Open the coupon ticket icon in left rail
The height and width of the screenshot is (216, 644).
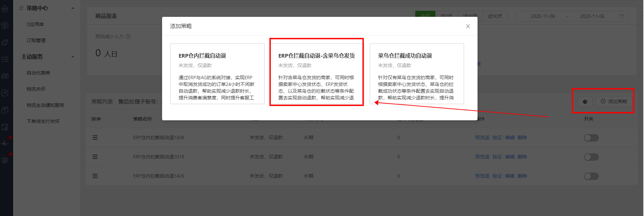(x=5, y=76)
